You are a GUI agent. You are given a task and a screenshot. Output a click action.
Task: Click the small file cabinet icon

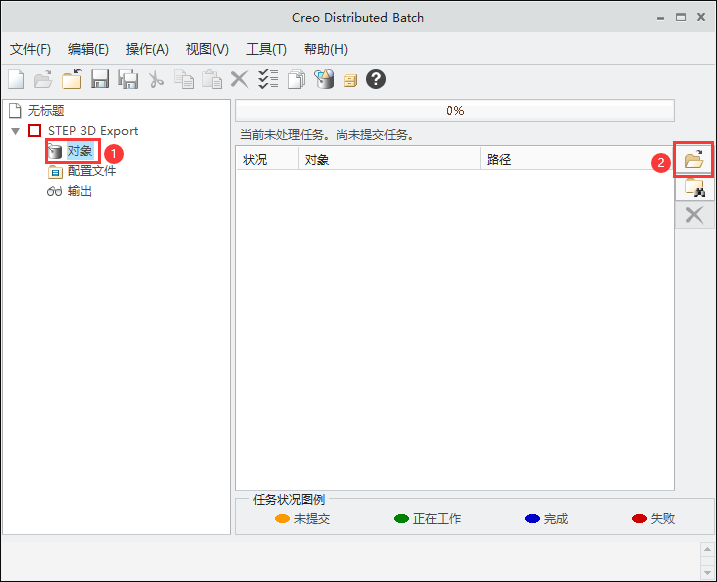click(350, 81)
